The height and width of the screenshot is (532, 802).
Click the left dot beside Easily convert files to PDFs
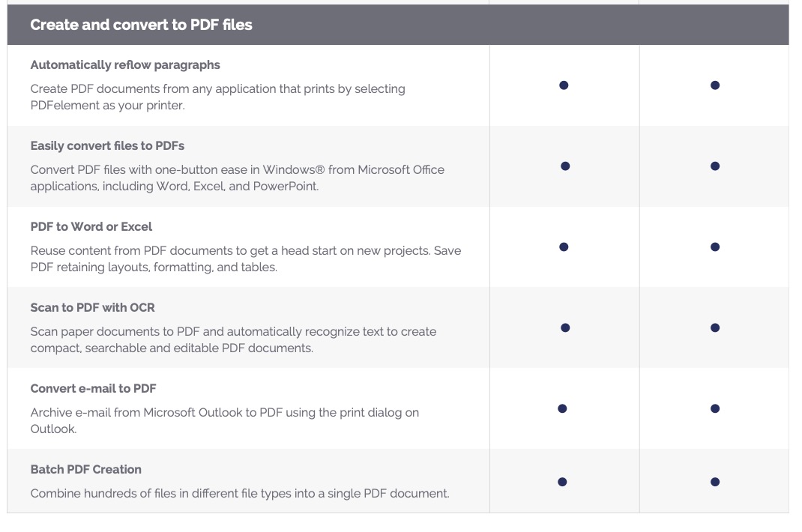click(x=565, y=166)
